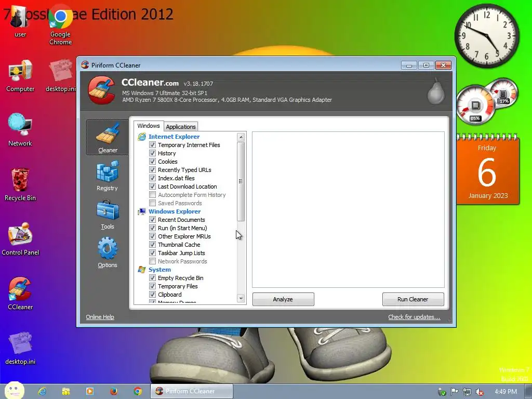Click Check for updates link

pyautogui.click(x=414, y=317)
